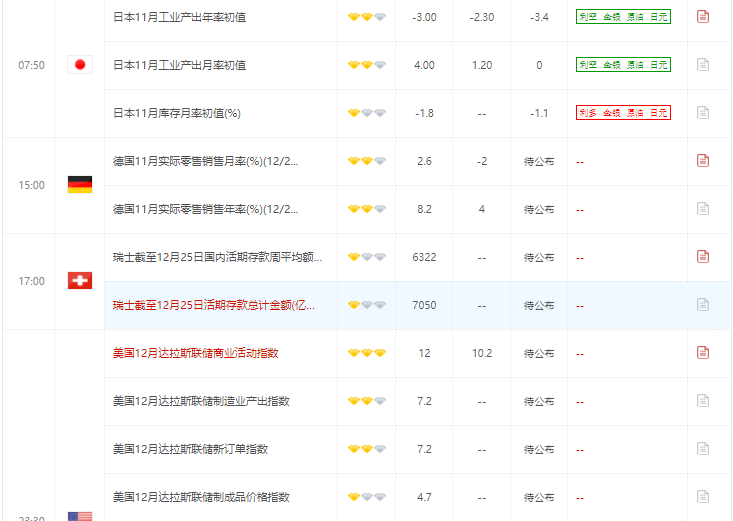Select 7.2 in 制造业产出指数 row
Screen dimensions: 733x521
(424, 401)
